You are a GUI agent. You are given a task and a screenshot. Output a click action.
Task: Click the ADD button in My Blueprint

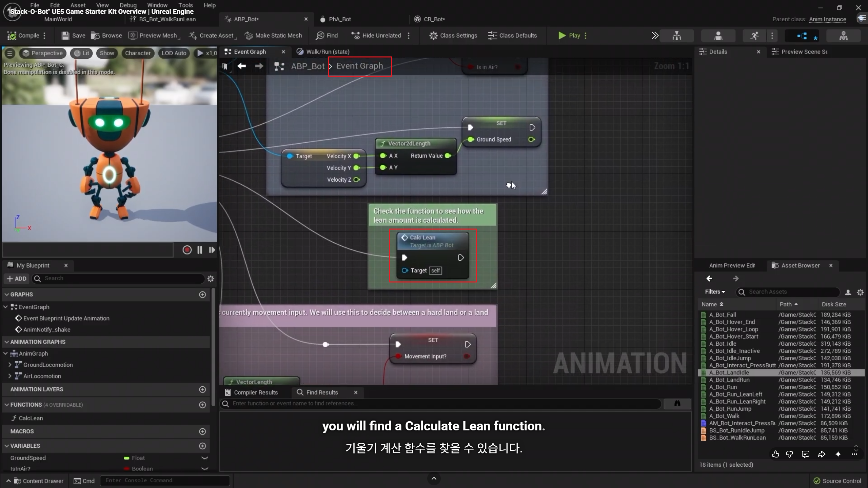coord(17,279)
